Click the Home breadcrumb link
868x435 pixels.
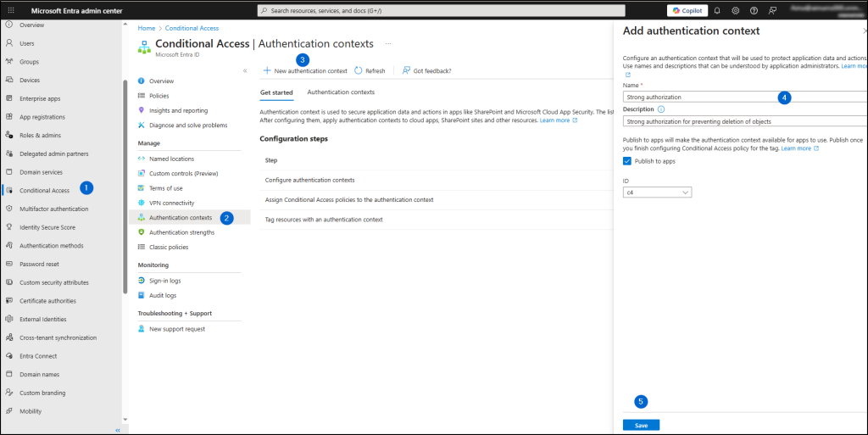(x=146, y=28)
